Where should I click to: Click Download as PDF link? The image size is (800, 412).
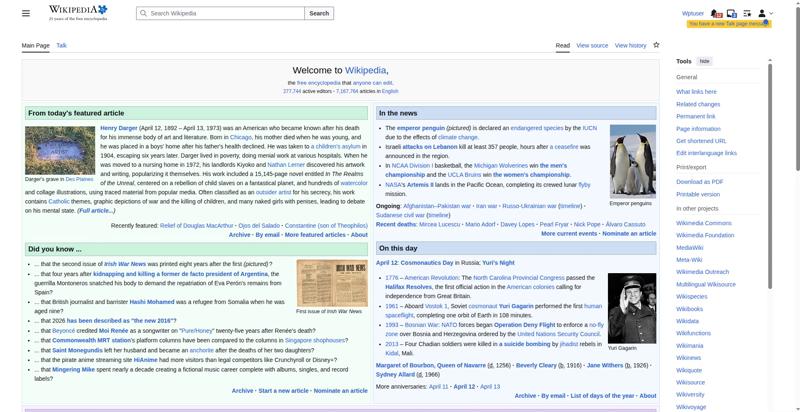pos(699,182)
